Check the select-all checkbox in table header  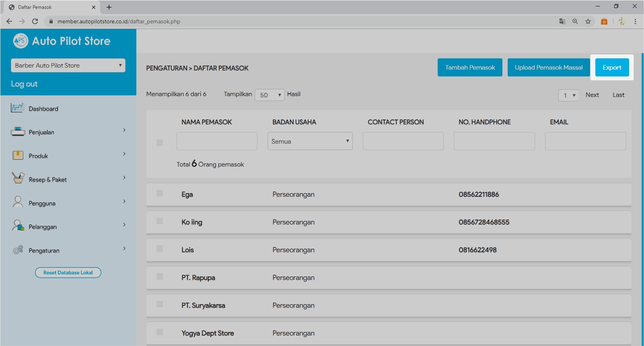160,143
